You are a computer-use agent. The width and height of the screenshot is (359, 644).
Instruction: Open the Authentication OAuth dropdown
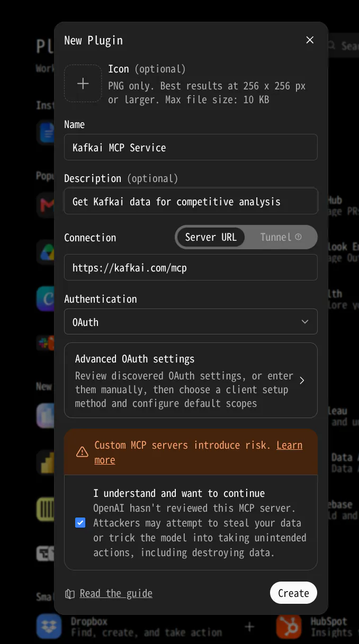click(191, 322)
